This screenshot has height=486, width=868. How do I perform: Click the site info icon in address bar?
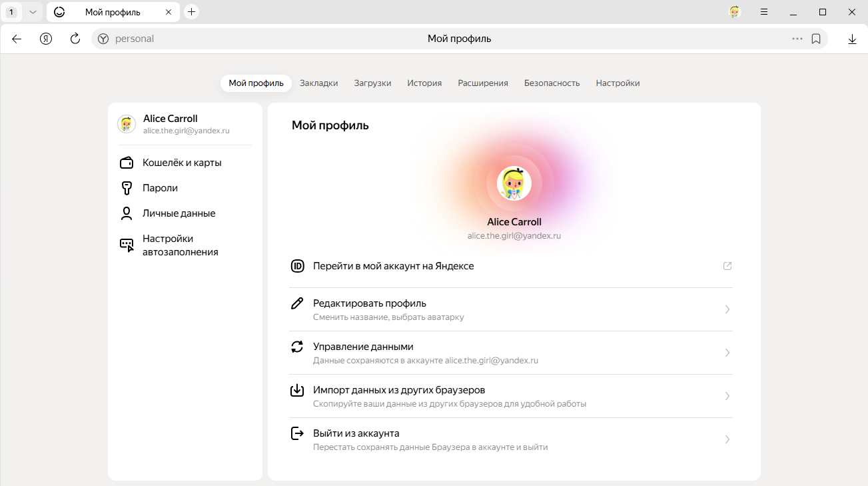tap(103, 39)
